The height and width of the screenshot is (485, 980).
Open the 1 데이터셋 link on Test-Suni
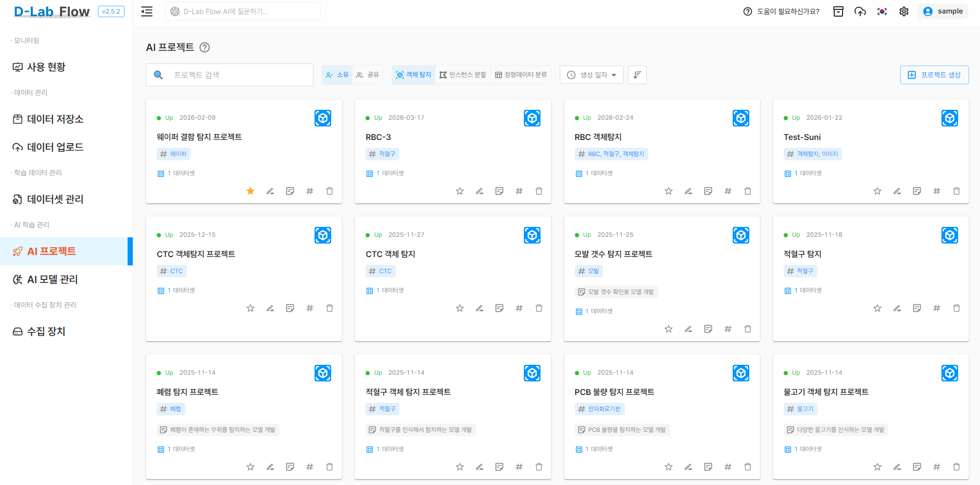pyautogui.click(x=802, y=173)
